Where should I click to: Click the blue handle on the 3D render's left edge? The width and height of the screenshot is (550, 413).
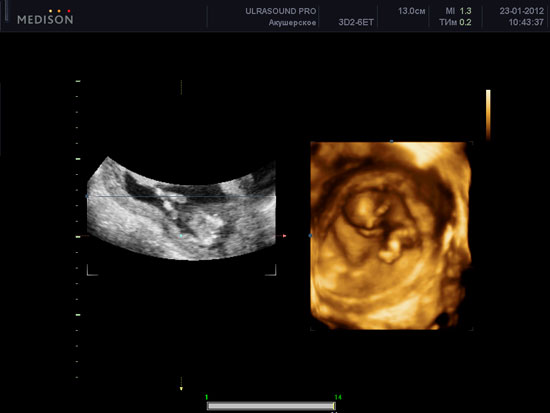click(x=310, y=236)
